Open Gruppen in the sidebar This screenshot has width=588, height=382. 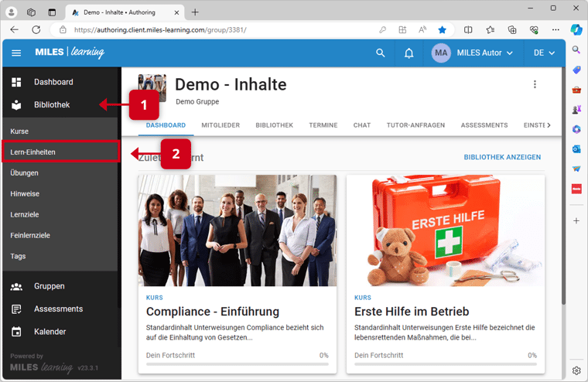click(49, 286)
